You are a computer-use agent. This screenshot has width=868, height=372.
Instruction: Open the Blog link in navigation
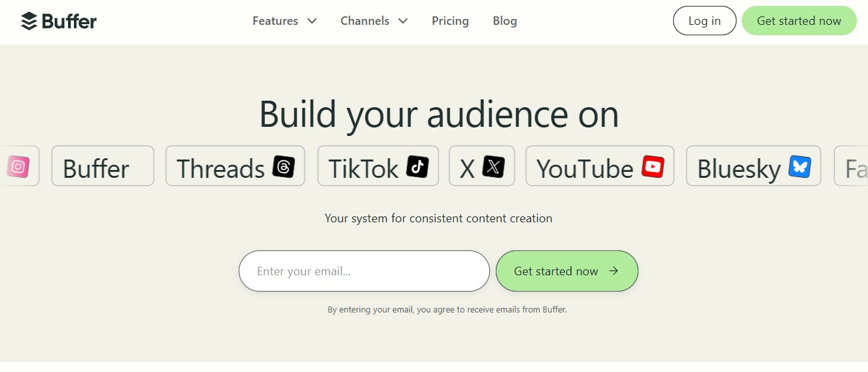[x=505, y=21]
